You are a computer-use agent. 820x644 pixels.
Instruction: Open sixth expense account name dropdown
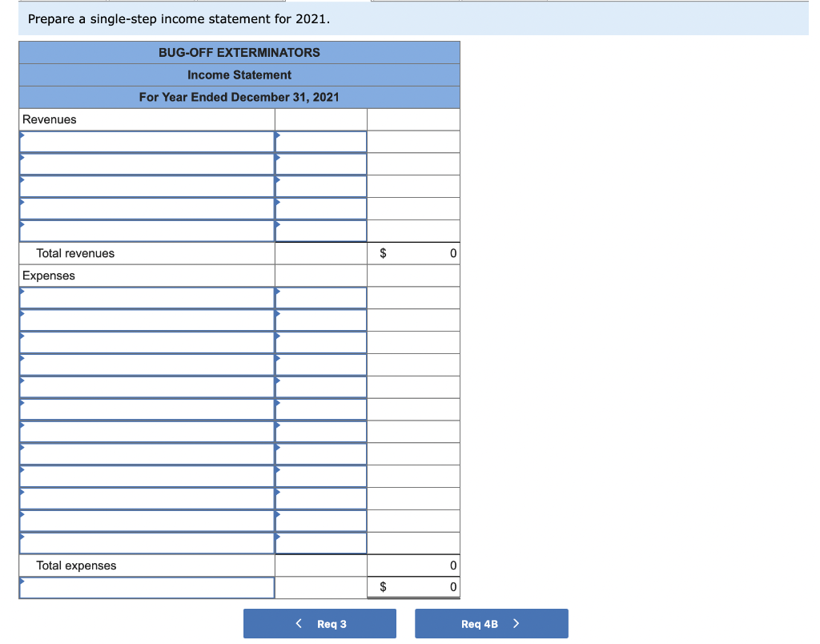(x=147, y=409)
